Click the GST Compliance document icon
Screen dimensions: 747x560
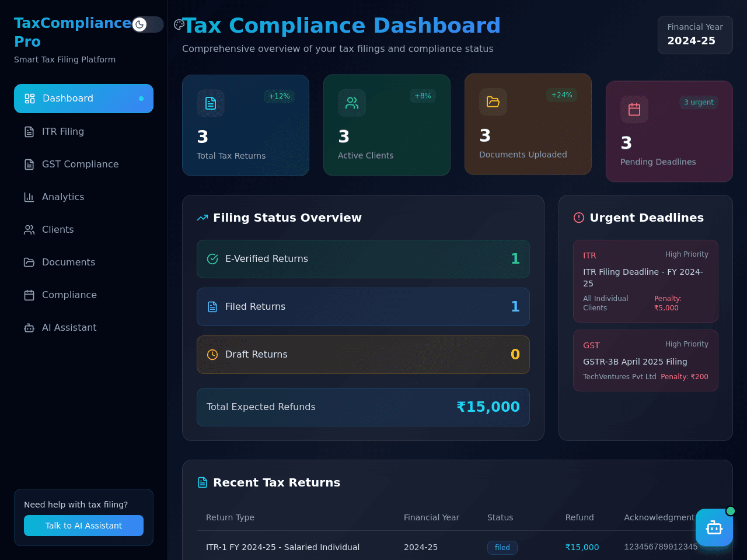[x=29, y=164]
